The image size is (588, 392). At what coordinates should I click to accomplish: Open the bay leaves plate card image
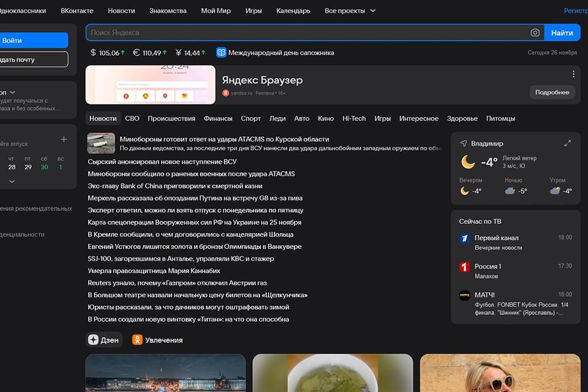pos(333,373)
